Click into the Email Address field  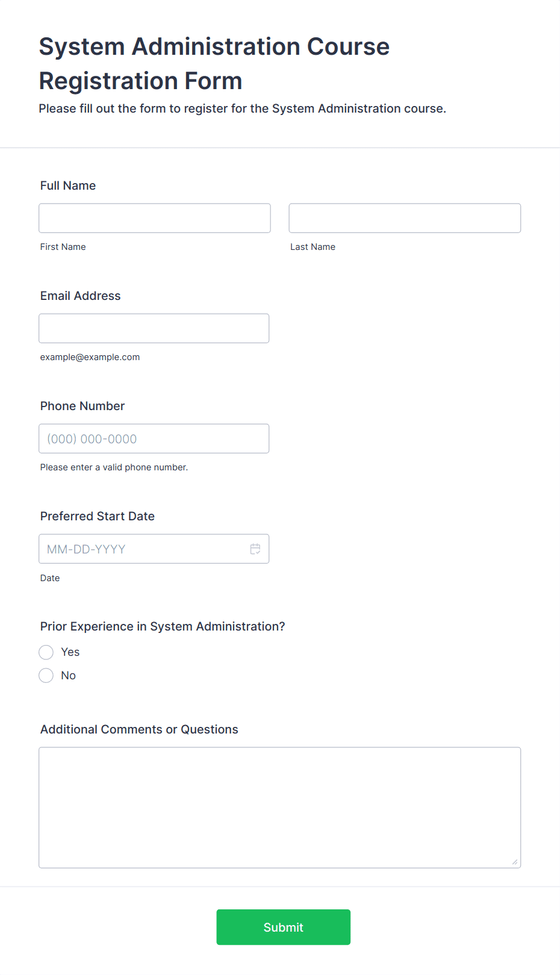(154, 328)
